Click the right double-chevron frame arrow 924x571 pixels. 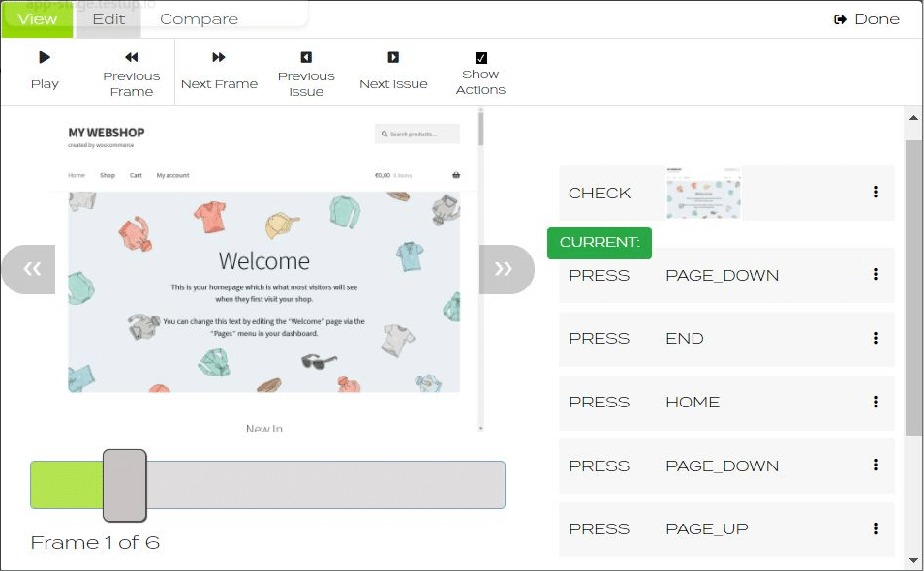(507, 269)
